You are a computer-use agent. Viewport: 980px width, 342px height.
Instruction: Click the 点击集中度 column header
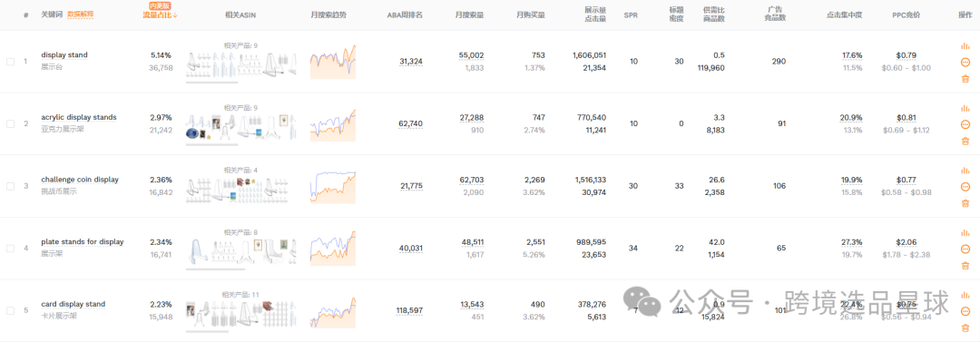tap(845, 15)
